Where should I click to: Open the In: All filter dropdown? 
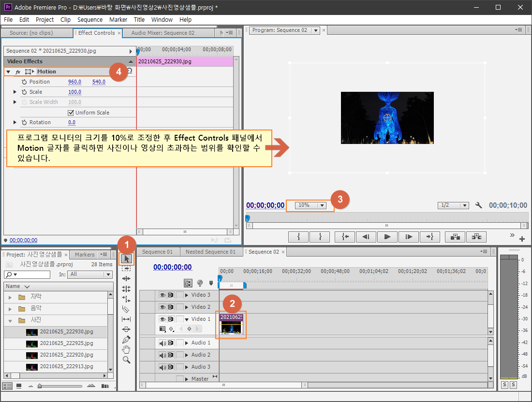pyautogui.click(x=90, y=274)
